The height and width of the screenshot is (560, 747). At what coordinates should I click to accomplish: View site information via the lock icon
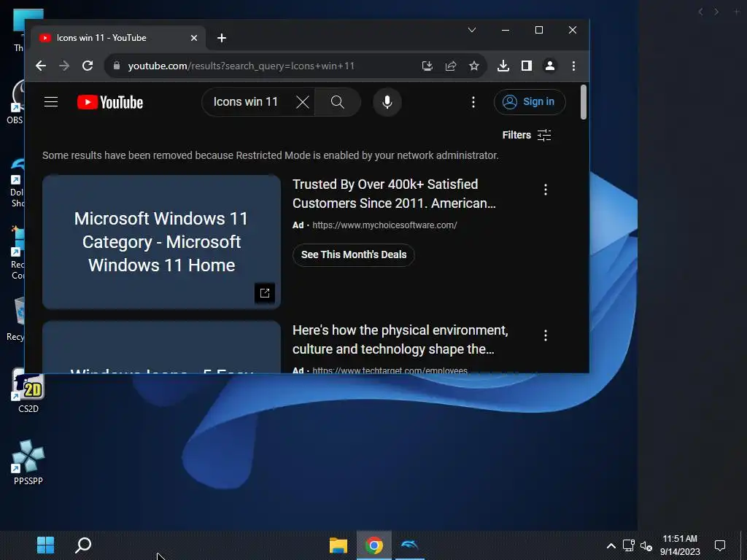point(116,66)
